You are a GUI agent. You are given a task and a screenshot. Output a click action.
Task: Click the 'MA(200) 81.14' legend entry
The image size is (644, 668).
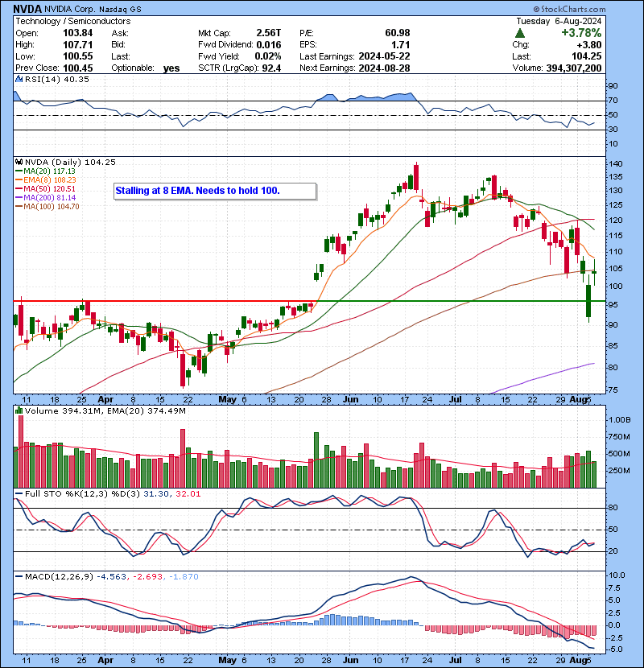click(x=49, y=198)
